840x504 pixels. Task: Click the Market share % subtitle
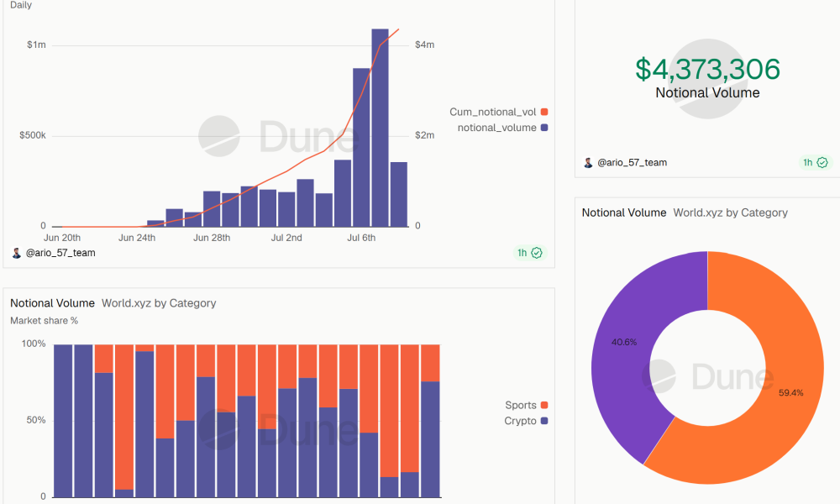click(x=44, y=321)
